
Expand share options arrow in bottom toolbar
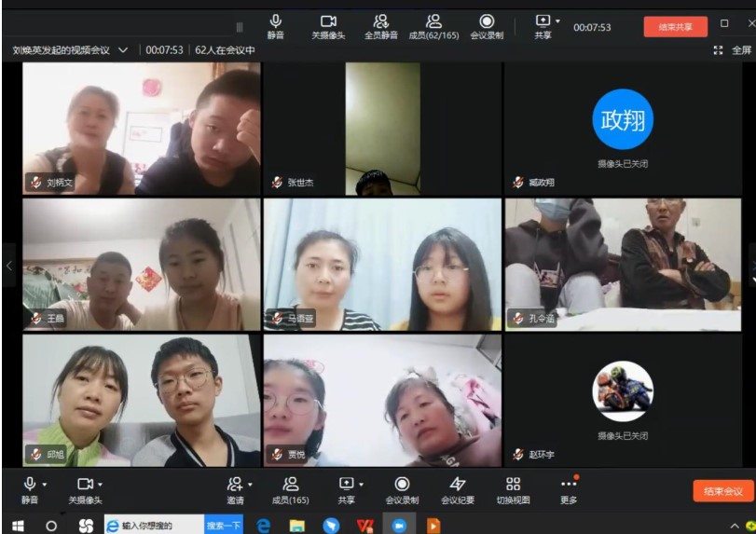tap(360, 485)
